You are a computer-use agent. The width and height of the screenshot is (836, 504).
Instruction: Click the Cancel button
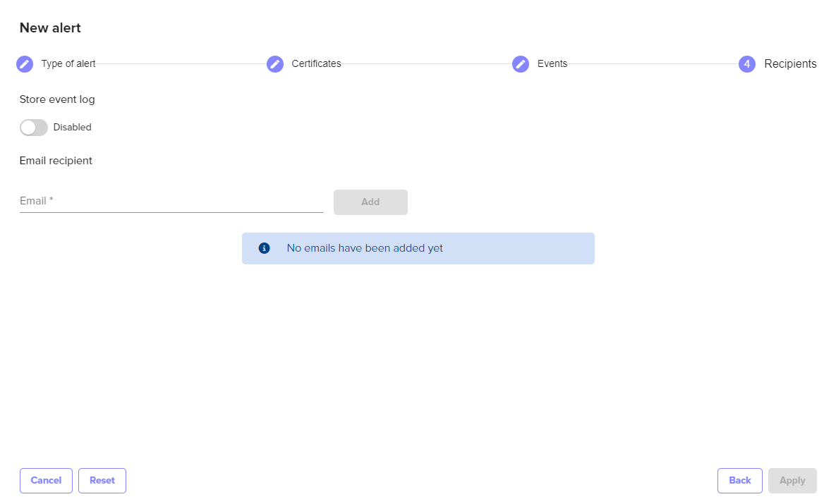coord(46,481)
